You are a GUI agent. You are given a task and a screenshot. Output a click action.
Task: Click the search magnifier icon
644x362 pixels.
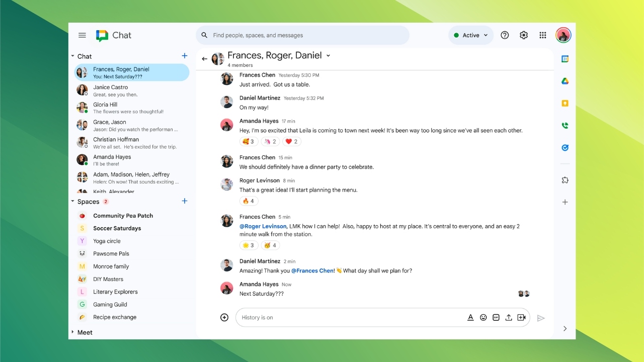(204, 35)
